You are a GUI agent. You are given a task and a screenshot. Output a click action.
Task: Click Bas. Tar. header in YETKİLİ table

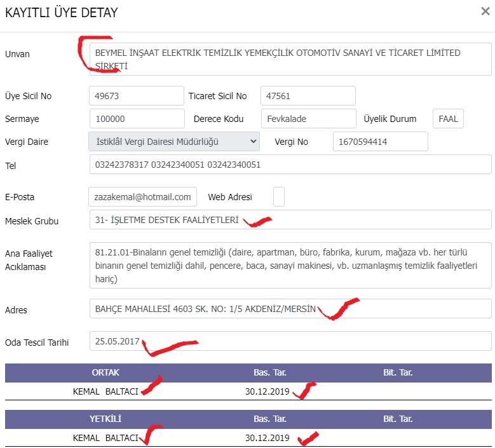270,419
